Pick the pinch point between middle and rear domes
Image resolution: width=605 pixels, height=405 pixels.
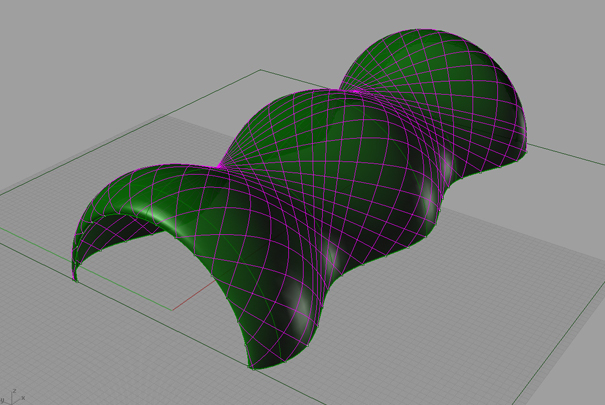pyautogui.click(x=355, y=93)
